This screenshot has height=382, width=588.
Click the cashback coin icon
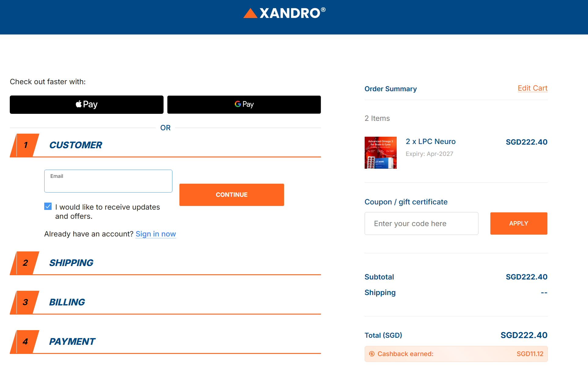click(371, 354)
